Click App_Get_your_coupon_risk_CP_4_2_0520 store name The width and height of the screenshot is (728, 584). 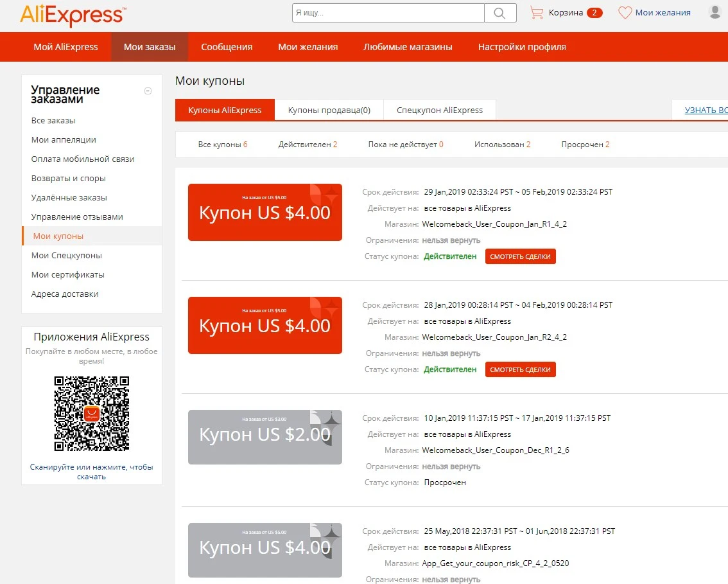click(x=496, y=563)
